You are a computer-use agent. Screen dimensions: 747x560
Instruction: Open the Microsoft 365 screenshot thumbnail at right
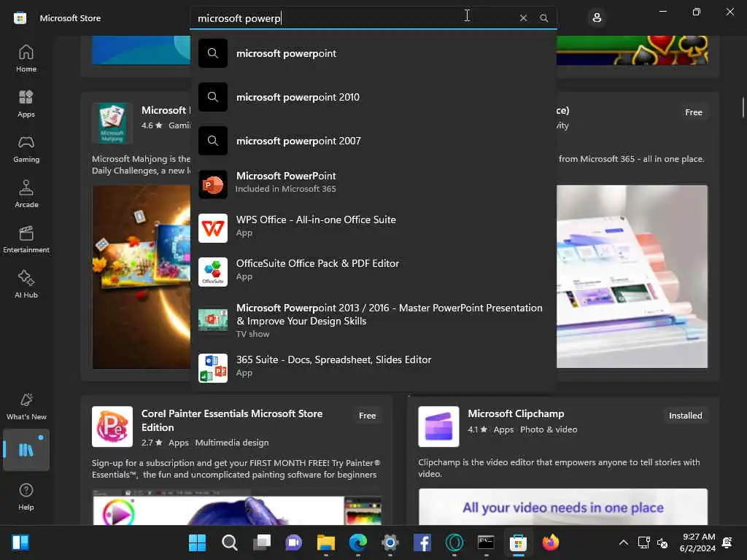click(632, 276)
